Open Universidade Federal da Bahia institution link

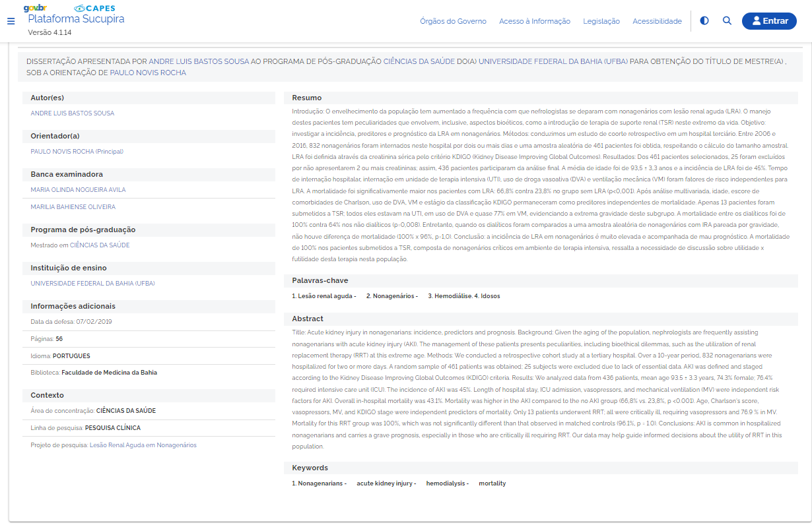(92, 284)
